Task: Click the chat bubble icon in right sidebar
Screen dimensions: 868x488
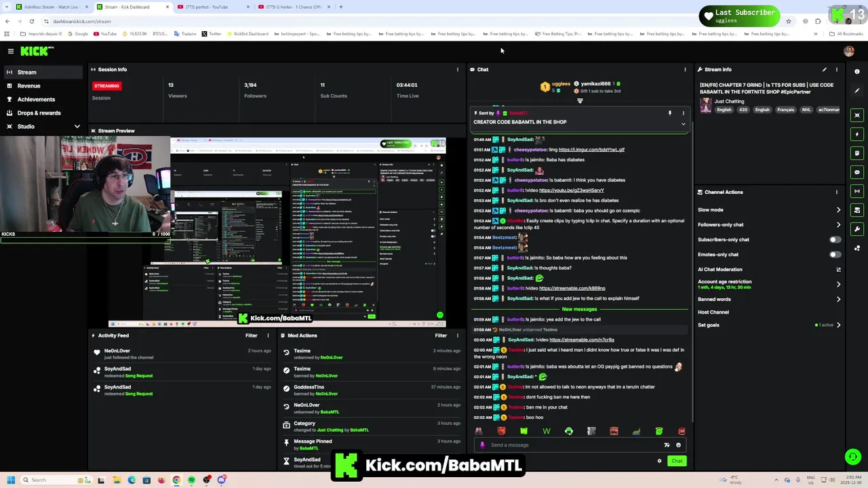Action: click(857, 172)
